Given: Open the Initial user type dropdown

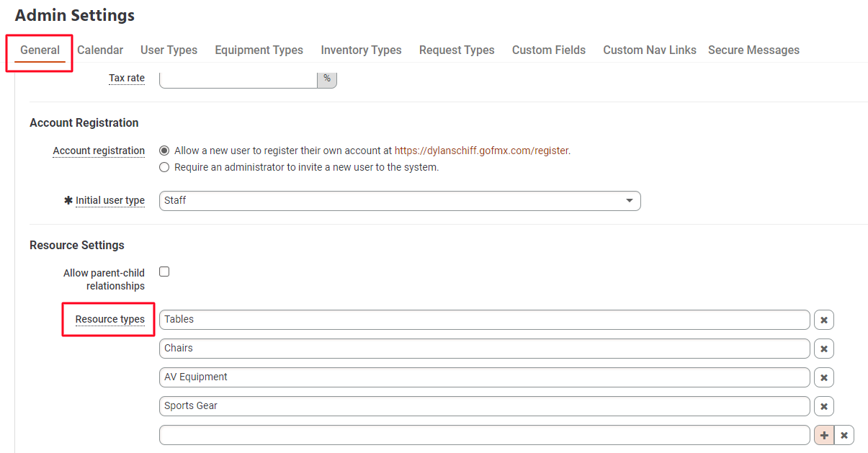Looking at the screenshot, I should (629, 200).
